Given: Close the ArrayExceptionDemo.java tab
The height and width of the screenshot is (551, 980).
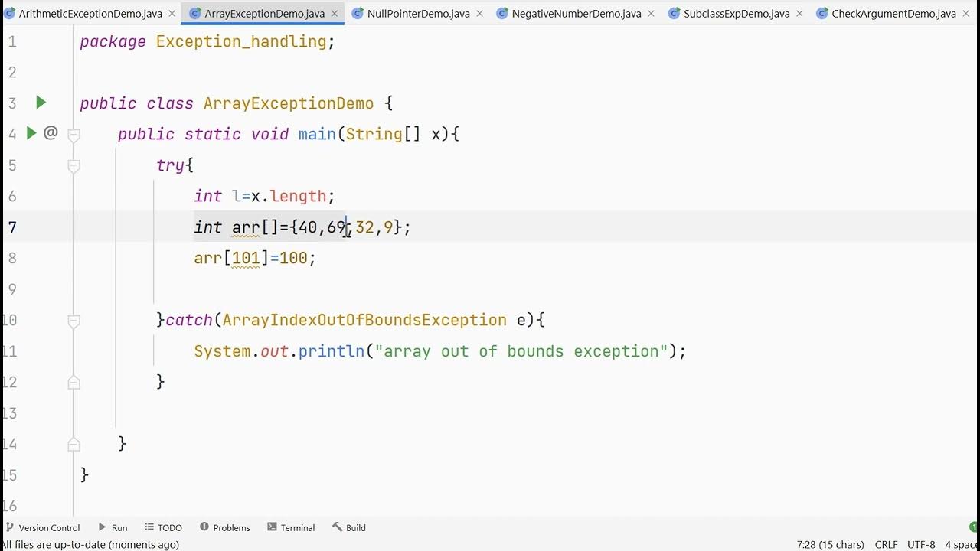Looking at the screenshot, I should pyautogui.click(x=334, y=14).
